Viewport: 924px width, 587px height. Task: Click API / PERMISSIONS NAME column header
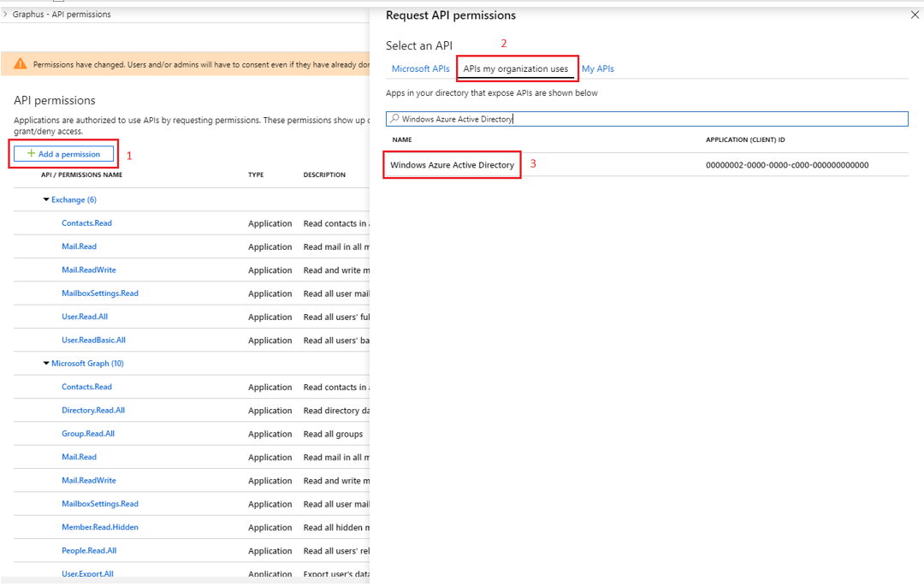(81, 175)
